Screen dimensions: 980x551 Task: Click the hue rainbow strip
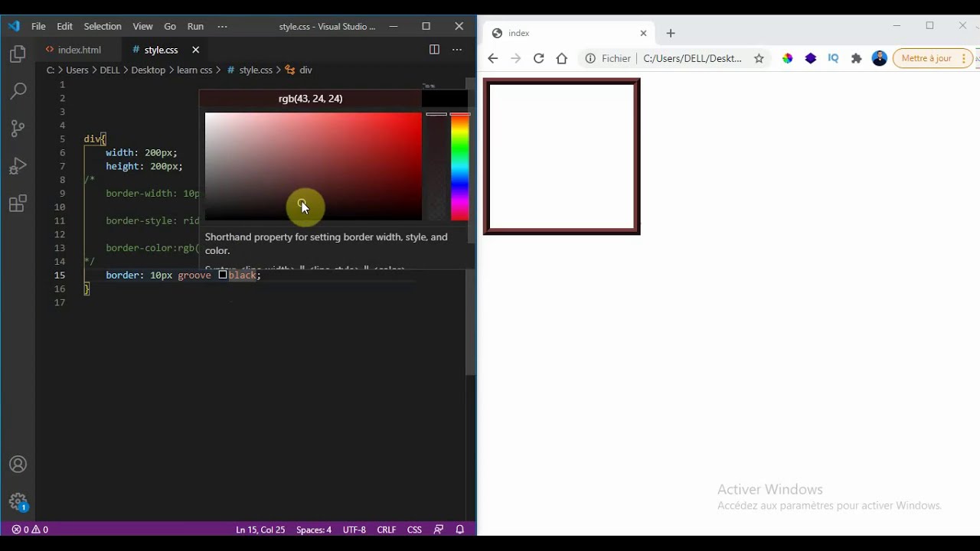point(459,167)
